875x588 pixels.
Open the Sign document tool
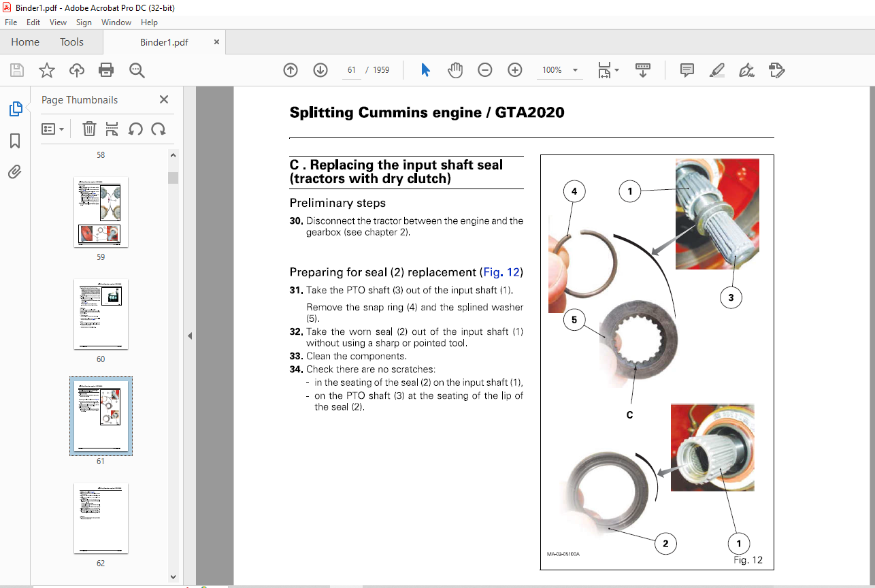(746, 70)
